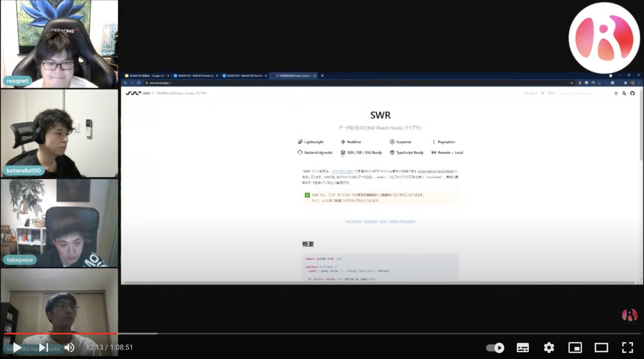Select resqnet's webcam tile
This screenshot has height=359, width=644.
click(x=59, y=44)
